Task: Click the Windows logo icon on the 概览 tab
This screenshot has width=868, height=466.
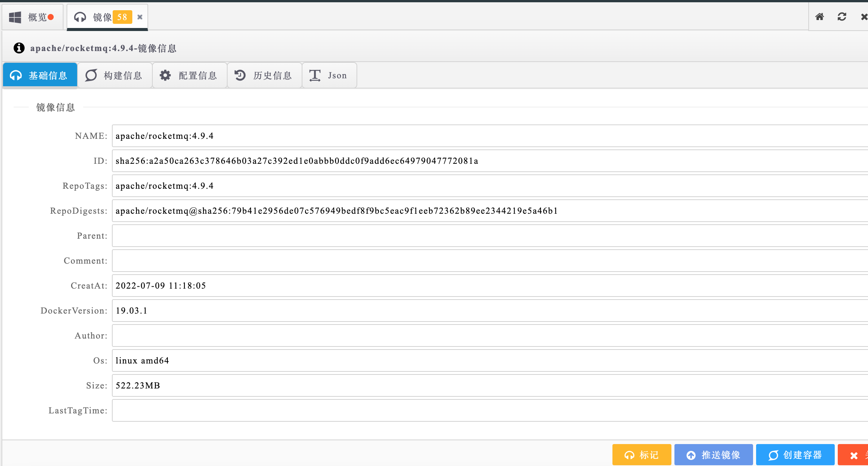Action: point(15,17)
